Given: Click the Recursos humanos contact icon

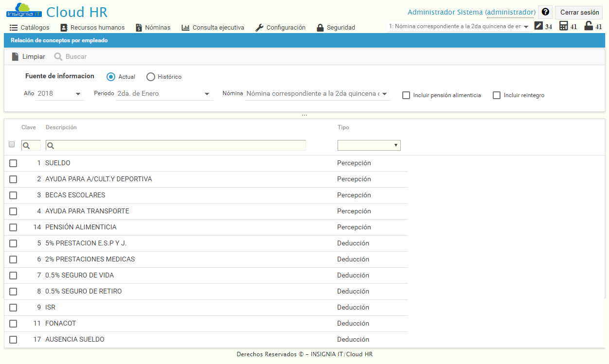Looking at the screenshot, I should 64,27.
